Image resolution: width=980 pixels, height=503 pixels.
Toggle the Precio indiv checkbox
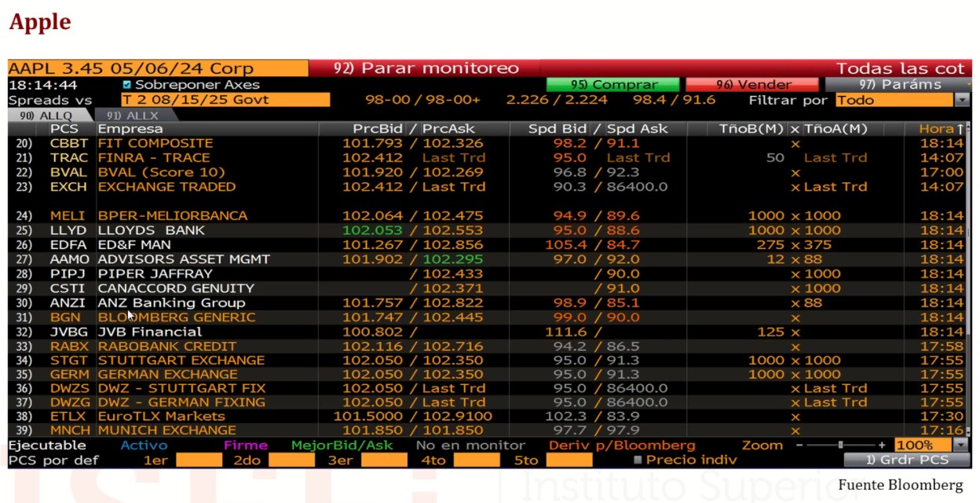[638, 461]
